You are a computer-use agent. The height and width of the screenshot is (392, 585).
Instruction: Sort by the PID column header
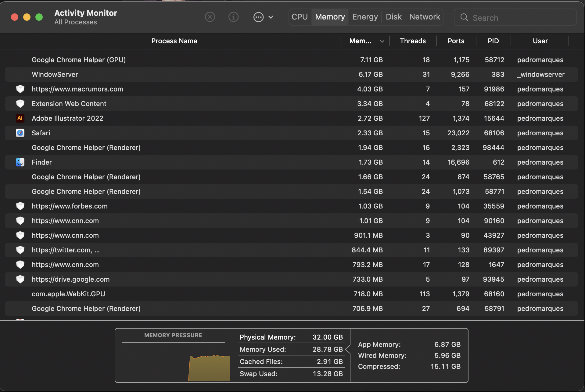point(493,41)
